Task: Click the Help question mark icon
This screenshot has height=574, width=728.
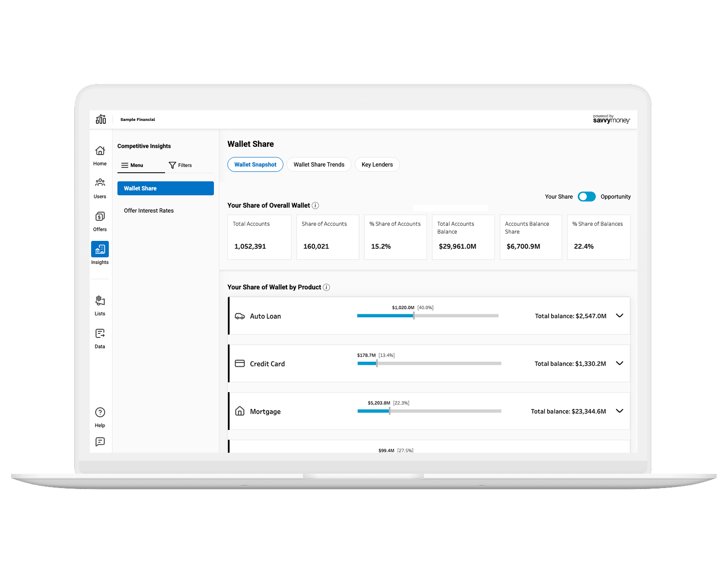Action: [x=100, y=413]
